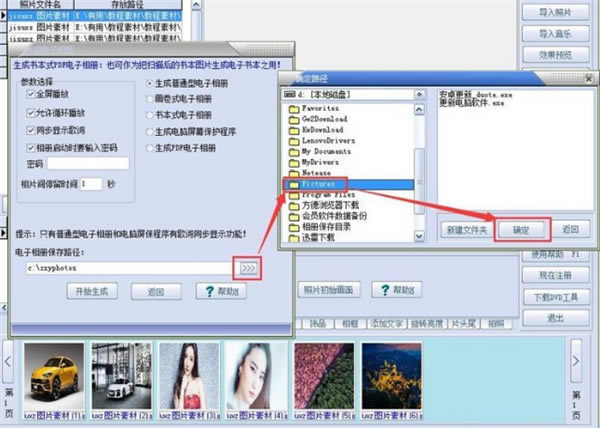Select the 方德浏览器下载 folder
Viewport: 600px width, 428px height.
pos(324,206)
